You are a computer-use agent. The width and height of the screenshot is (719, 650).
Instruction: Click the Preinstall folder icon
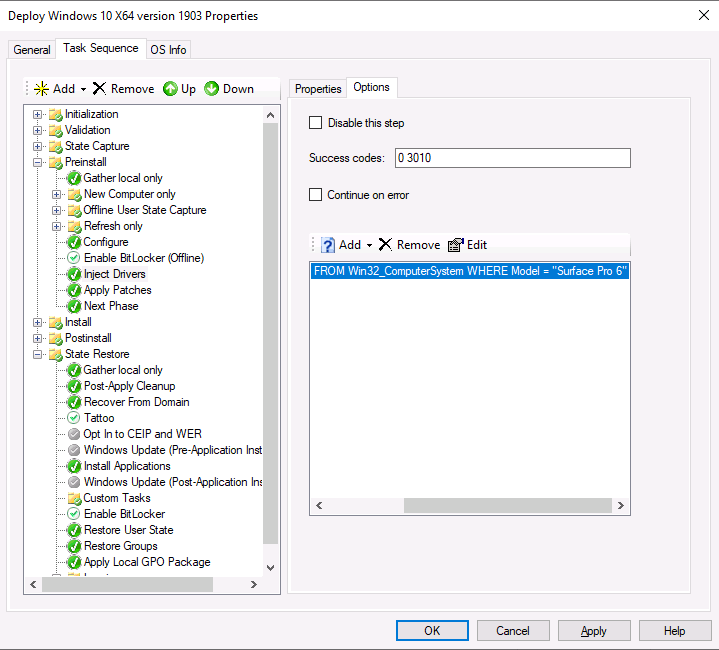click(55, 163)
